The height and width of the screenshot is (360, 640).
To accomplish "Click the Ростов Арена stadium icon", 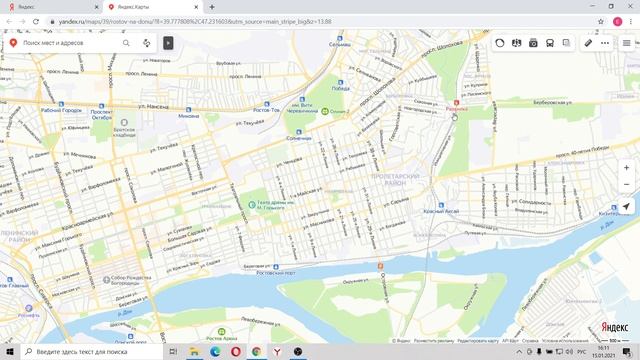I will [x=221, y=331].
